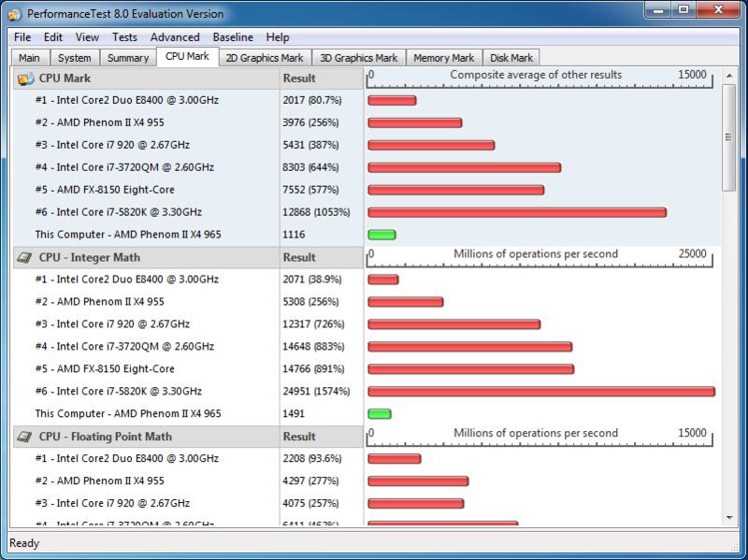Switch to the System tab
The height and width of the screenshot is (560, 748).
[x=75, y=58]
